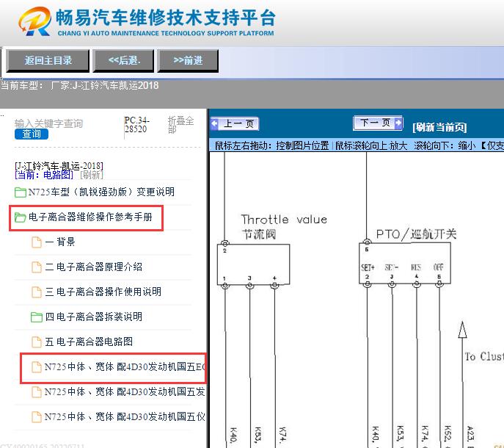Click PC.34-28520 text
The image size is (504, 448).
click(137, 125)
